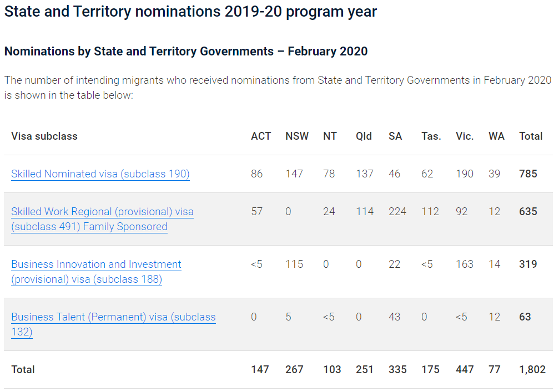Viewport: 559px width, 392px height.
Task: Click the page title State and Territory nominations
Action: (190, 12)
